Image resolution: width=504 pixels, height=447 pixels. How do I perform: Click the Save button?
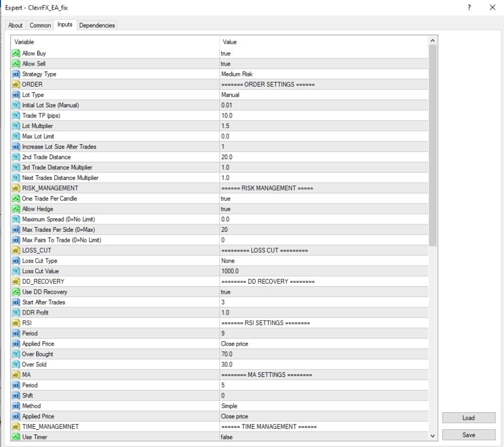469,435
